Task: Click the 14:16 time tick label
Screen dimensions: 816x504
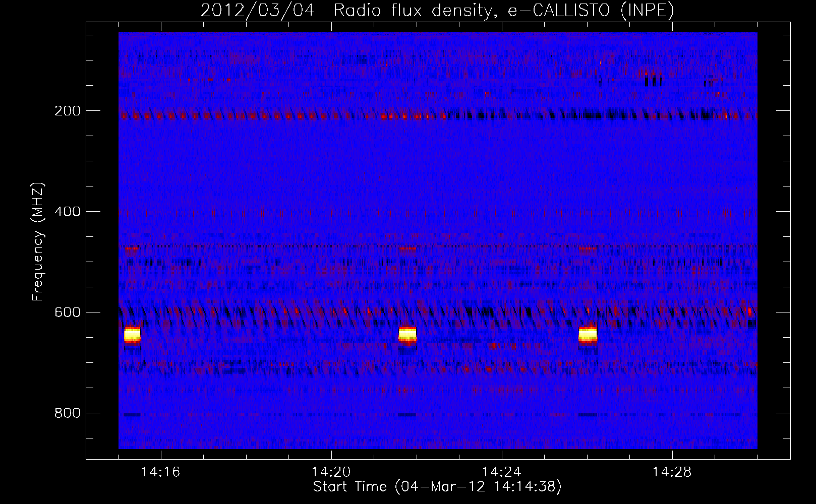Action: click(161, 472)
